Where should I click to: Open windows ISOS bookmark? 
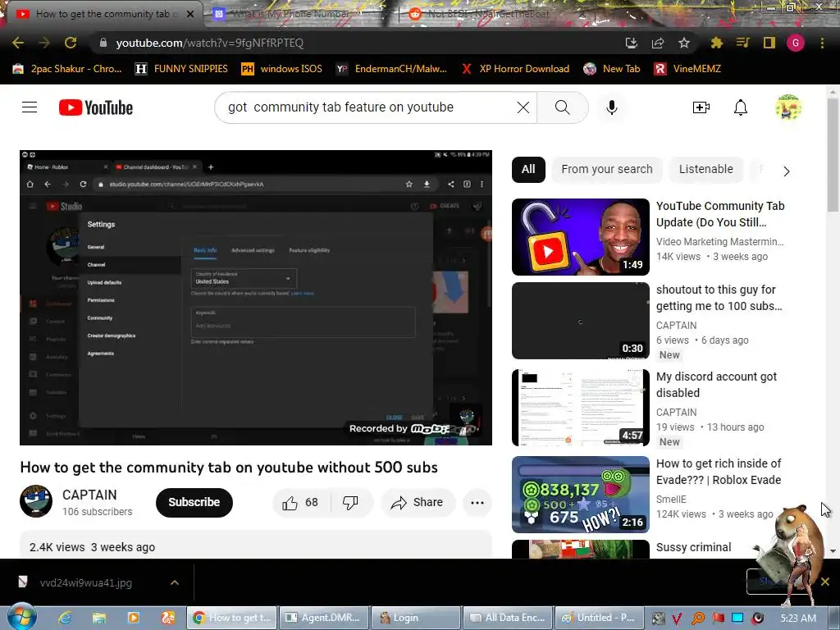pyautogui.click(x=282, y=69)
